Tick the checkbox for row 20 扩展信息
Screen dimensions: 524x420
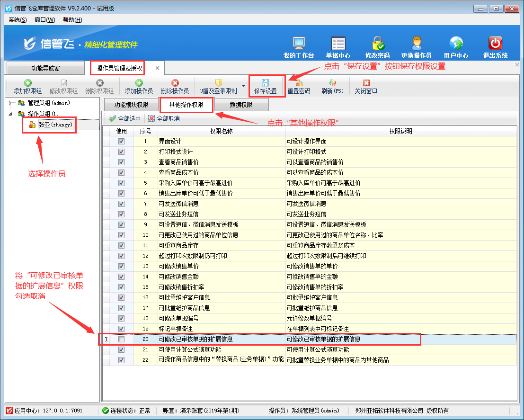pyautogui.click(x=122, y=340)
